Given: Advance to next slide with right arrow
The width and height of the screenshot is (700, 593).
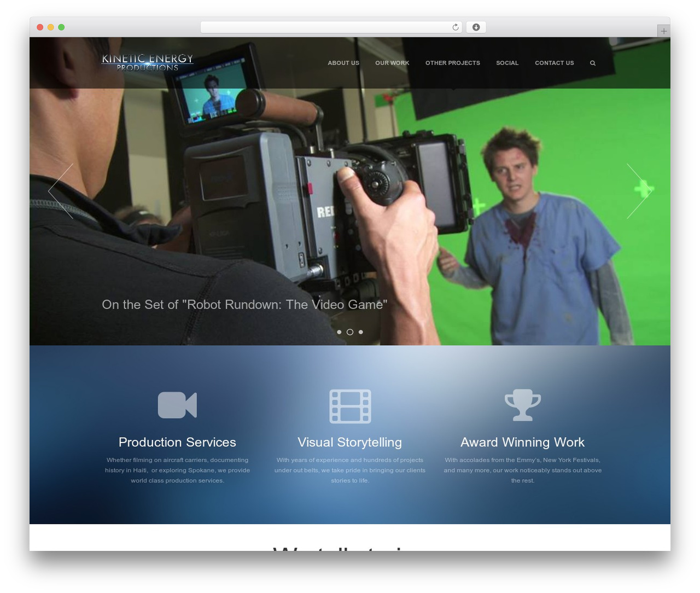Looking at the screenshot, I should click(x=639, y=191).
